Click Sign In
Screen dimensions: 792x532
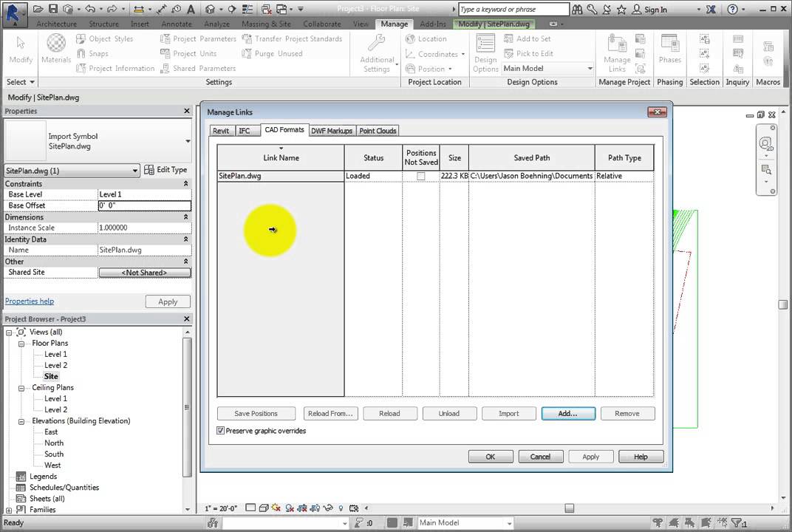pos(649,10)
